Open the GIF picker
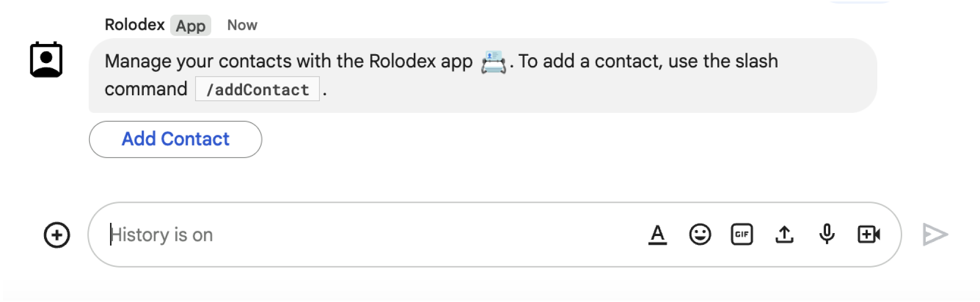Screen dimensions: 980x302 [741, 235]
